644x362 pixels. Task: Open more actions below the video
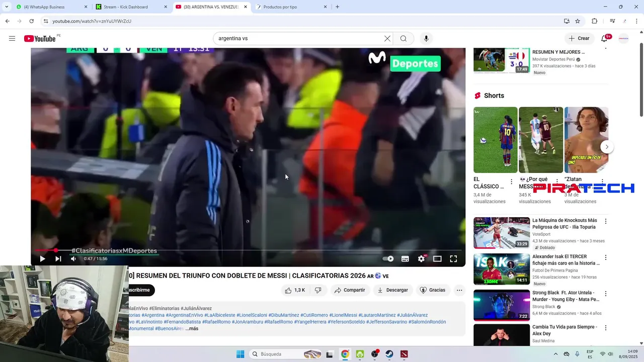tap(459, 290)
